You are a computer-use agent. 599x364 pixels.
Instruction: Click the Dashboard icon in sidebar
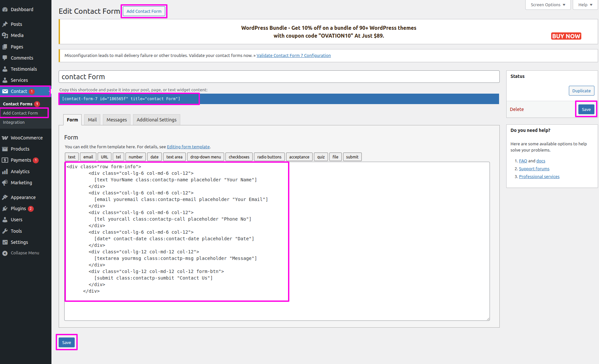(x=5, y=9)
